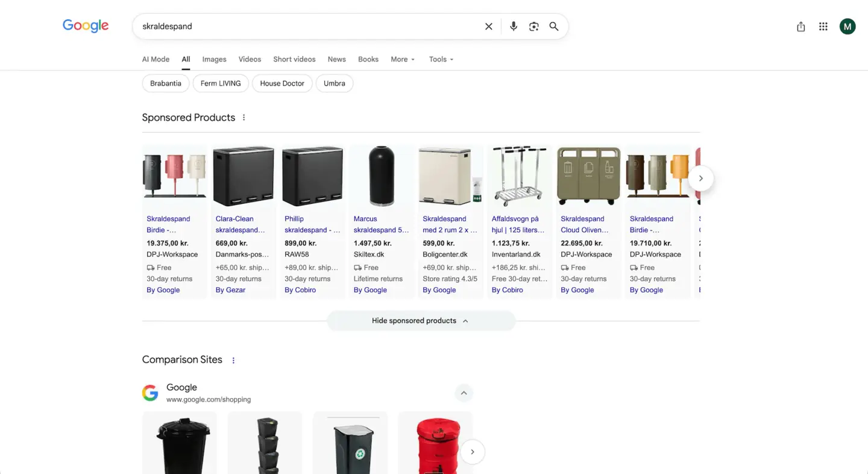868x474 pixels.
Task: Click the 19.375,00 kr. price
Action: [x=168, y=244]
